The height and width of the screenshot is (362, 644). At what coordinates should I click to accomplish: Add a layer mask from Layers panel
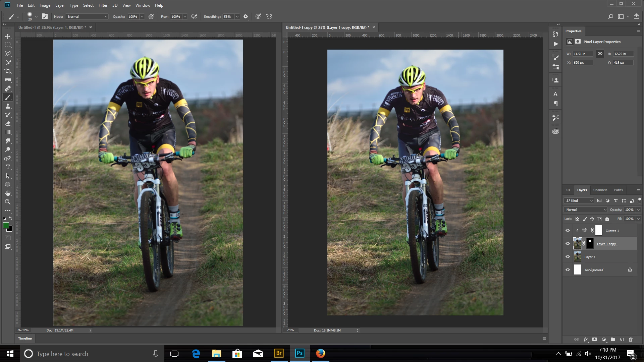click(x=594, y=340)
